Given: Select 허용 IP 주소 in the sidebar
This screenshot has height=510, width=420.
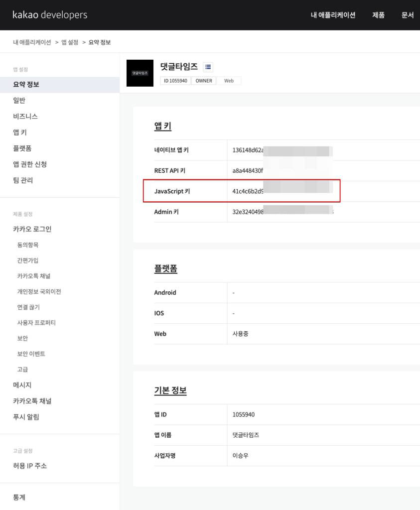Looking at the screenshot, I should (x=30, y=466).
